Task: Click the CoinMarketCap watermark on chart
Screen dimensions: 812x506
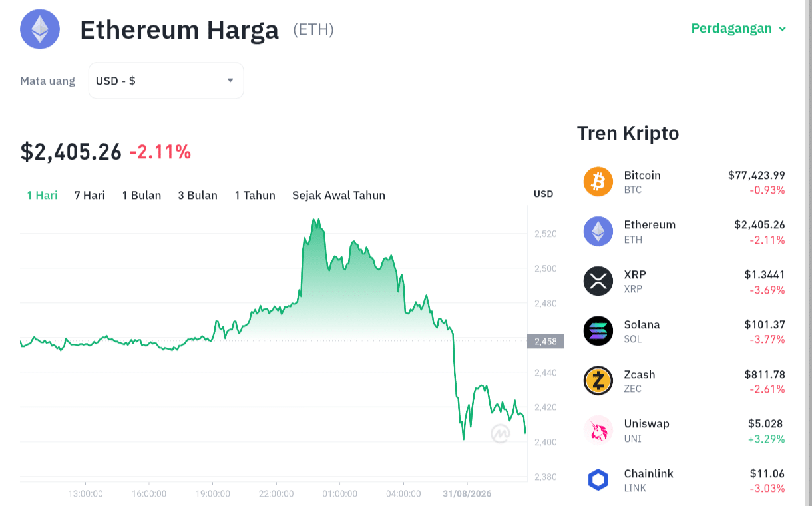Action: 501,433
